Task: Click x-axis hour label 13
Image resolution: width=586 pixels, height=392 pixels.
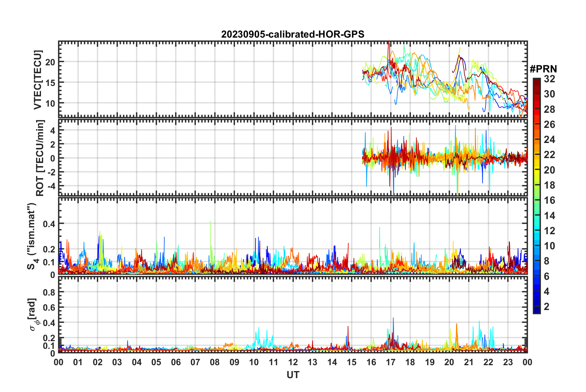Action: pos(312,362)
